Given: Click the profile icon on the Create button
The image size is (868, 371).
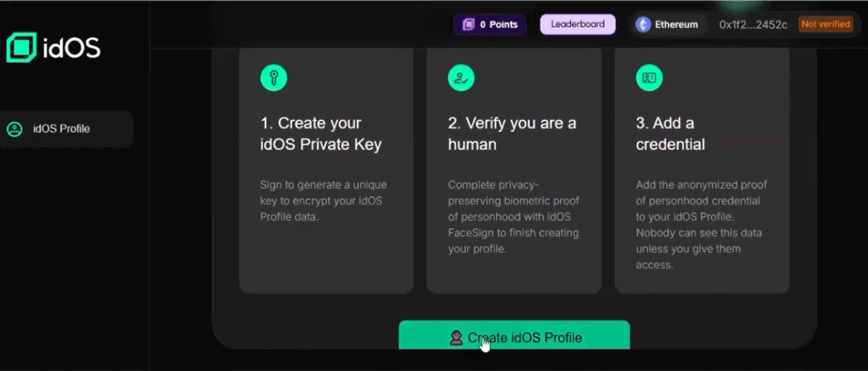Looking at the screenshot, I should (x=456, y=337).
